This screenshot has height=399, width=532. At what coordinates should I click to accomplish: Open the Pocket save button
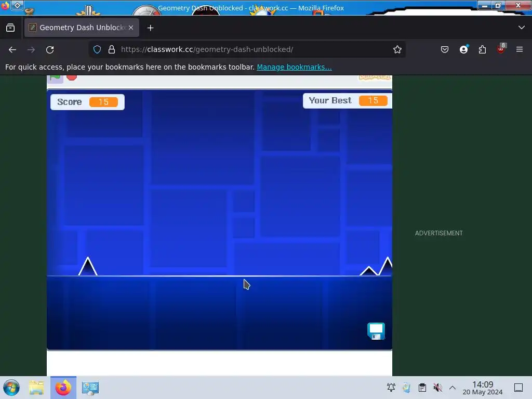pyautogui.click(x=445, y=49)
